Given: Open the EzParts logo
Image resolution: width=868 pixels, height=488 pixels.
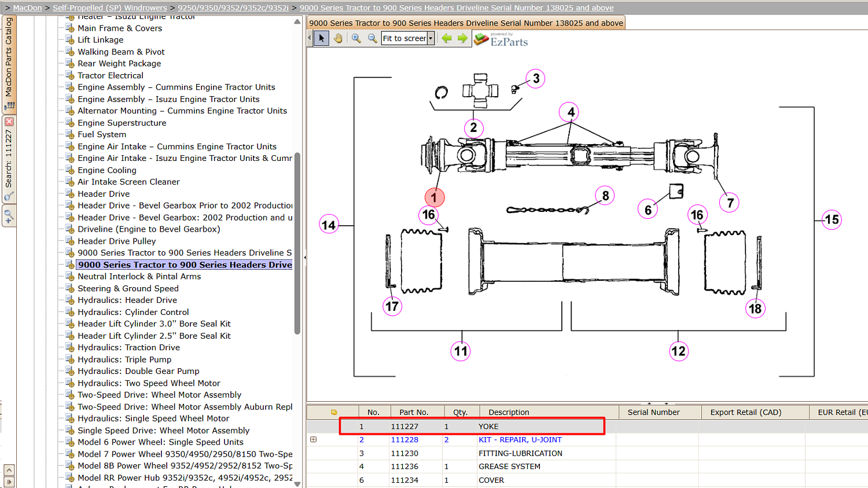Looking at the screenshot, I should (x=501, y=39).
